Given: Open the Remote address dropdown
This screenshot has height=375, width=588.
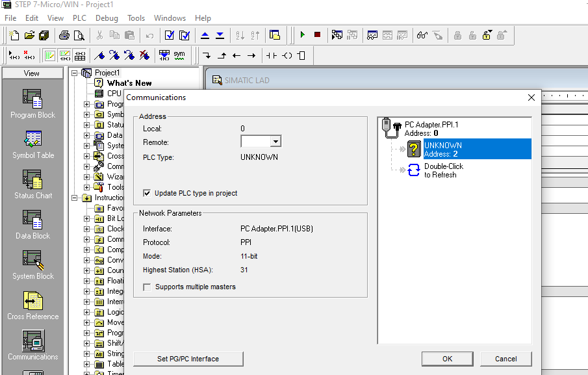Looking at the screenshot, I should tap(275, 142).
